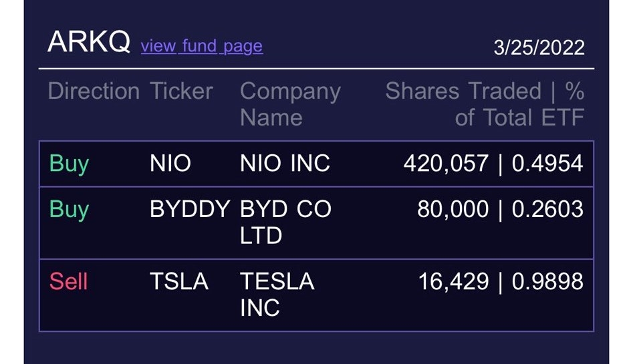Click the Direction column header
The image size is (633, 364).
point(94,92)
